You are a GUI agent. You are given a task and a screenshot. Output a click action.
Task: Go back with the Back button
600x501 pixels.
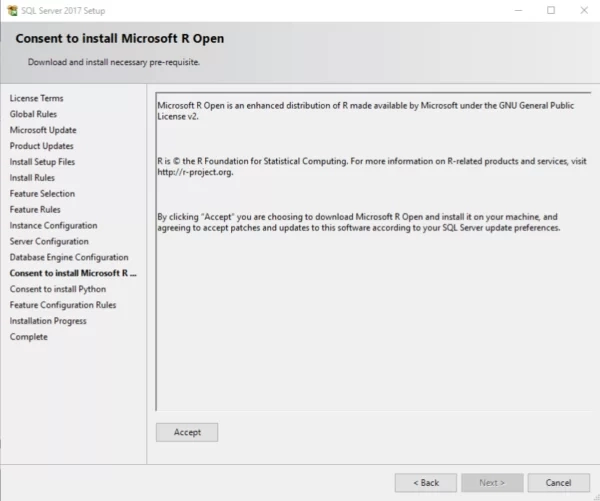425,482
